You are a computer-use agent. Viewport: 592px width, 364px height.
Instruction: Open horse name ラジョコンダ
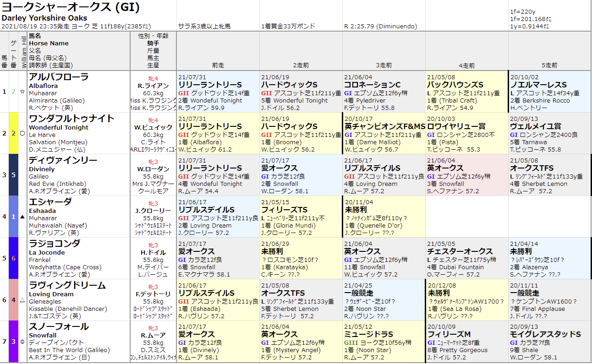[x=55, y=244]
